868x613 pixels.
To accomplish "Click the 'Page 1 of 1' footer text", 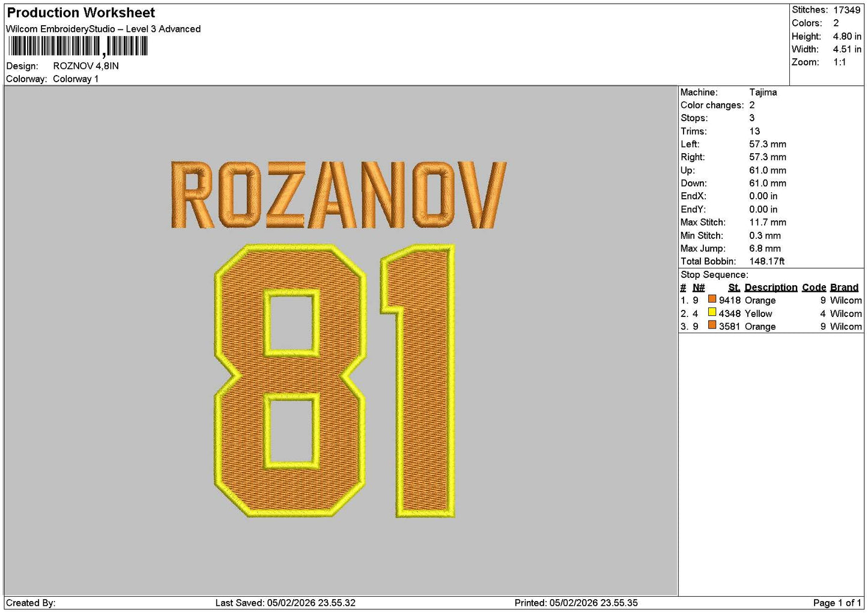I will [x=837, y=603].
